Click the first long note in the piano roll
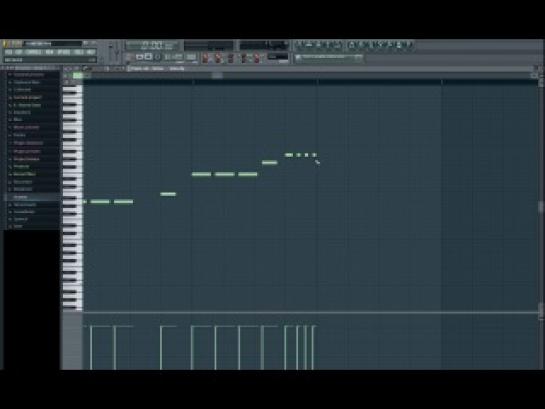Screen dimensions: 545x409 (x=100, y=202)
